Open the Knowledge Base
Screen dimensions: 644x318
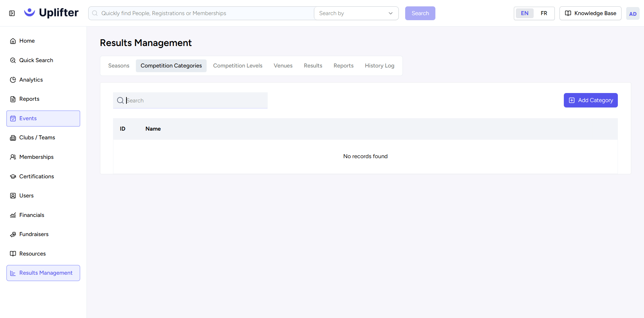click(590, 13)
